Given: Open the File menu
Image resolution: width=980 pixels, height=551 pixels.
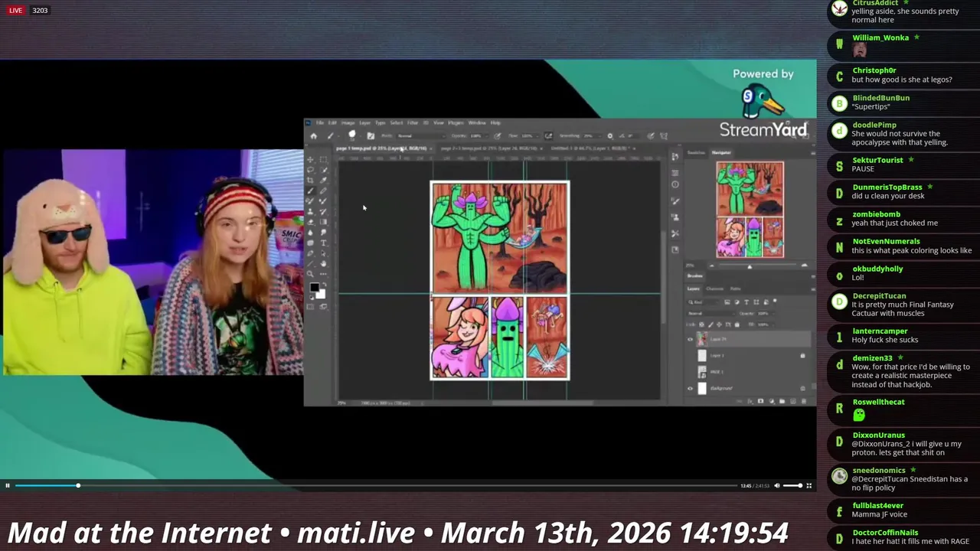Looking at the screenshot, I should [320, 122].
